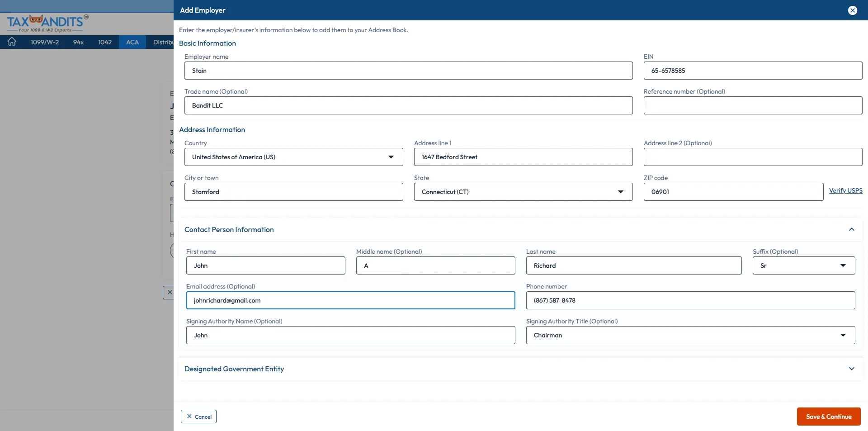Screen dimensions: 868x431
Task: Click the Verify USPS link
Action: tap(845, 190)
